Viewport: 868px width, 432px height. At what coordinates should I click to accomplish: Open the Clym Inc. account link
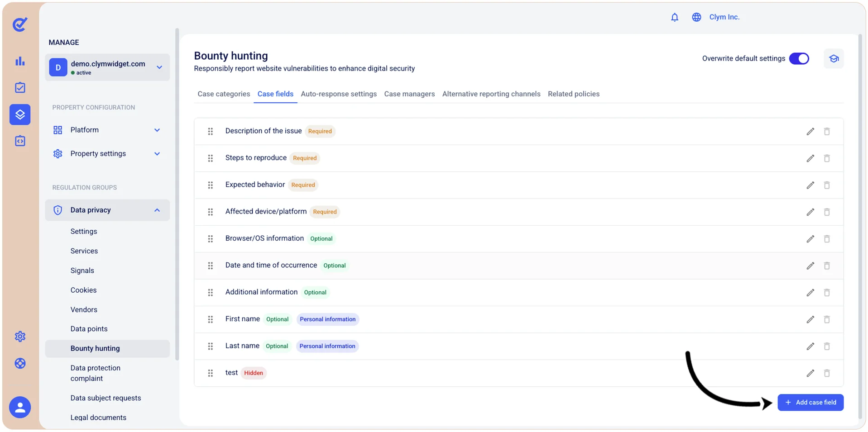coord(724,17)
